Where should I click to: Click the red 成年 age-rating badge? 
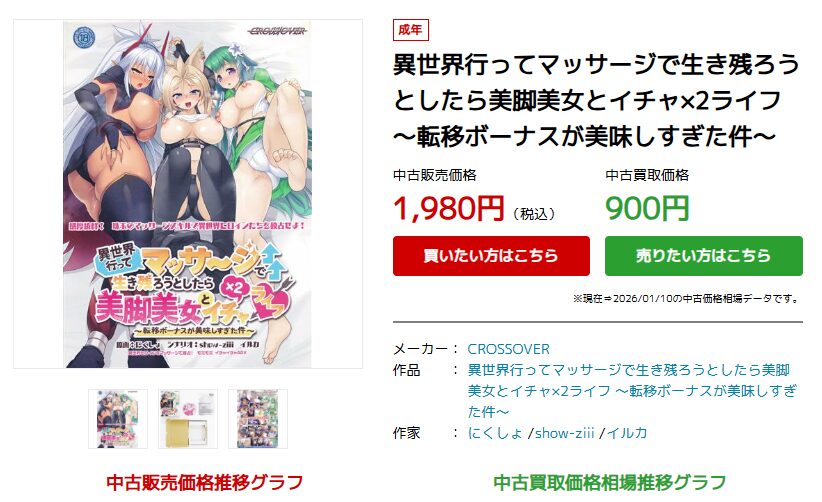tap(410, 30)
